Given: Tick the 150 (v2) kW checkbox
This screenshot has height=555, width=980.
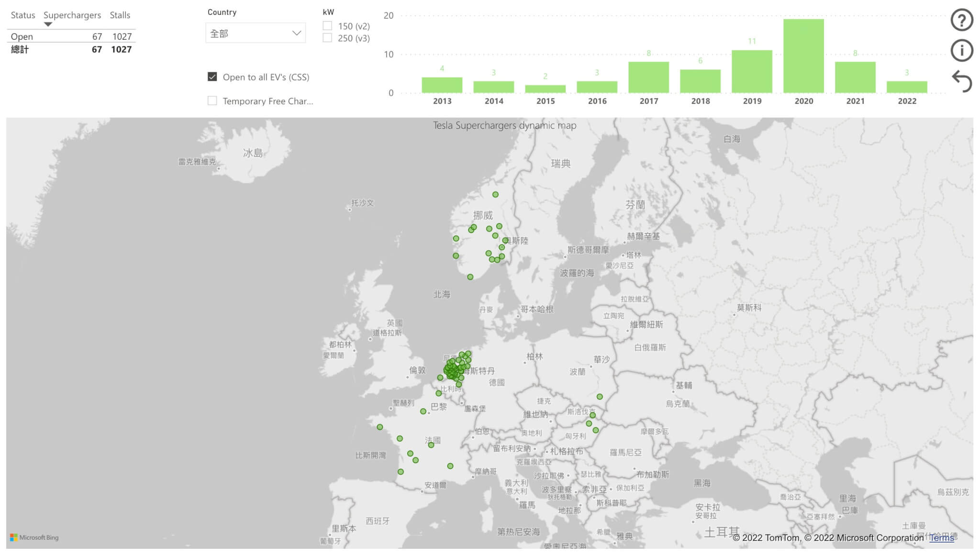Looking at the screenshot, I should click(327, 26).
